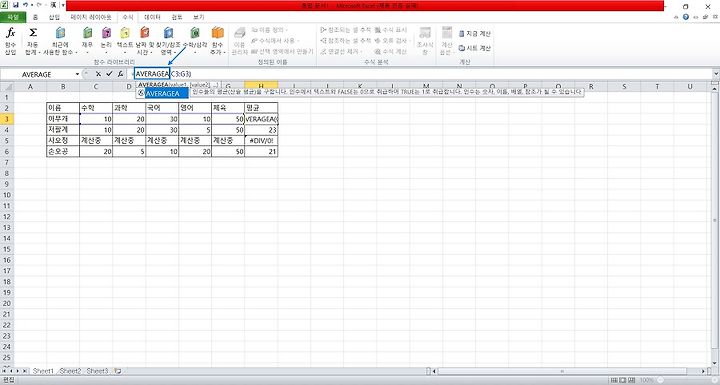Select row 3 header
The height and width of the screenshot is (385, 720).
click(x=7, y=119)
